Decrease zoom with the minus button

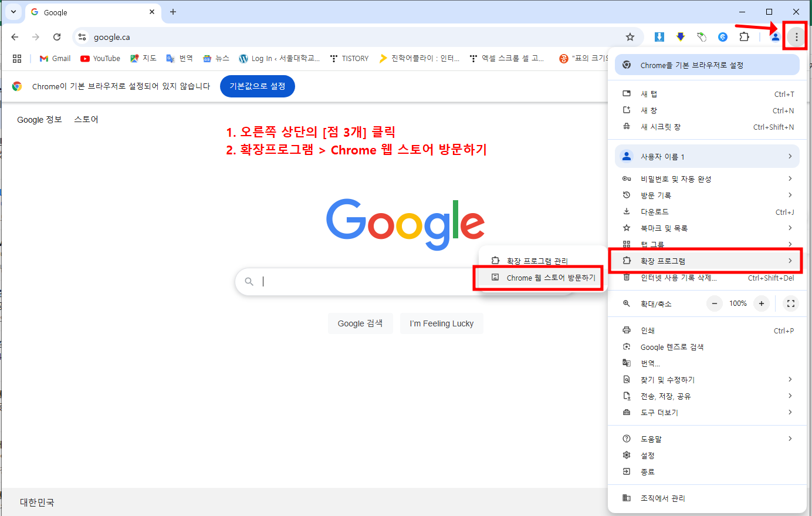click(x=714, y=303)
